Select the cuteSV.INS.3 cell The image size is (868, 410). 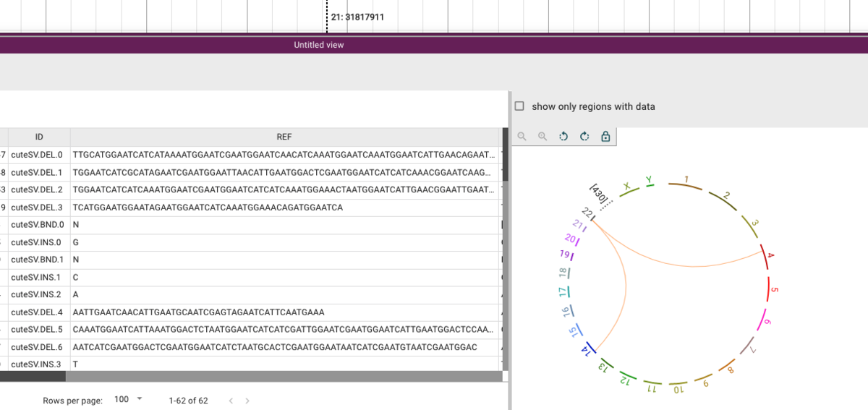tap(39, 364)
